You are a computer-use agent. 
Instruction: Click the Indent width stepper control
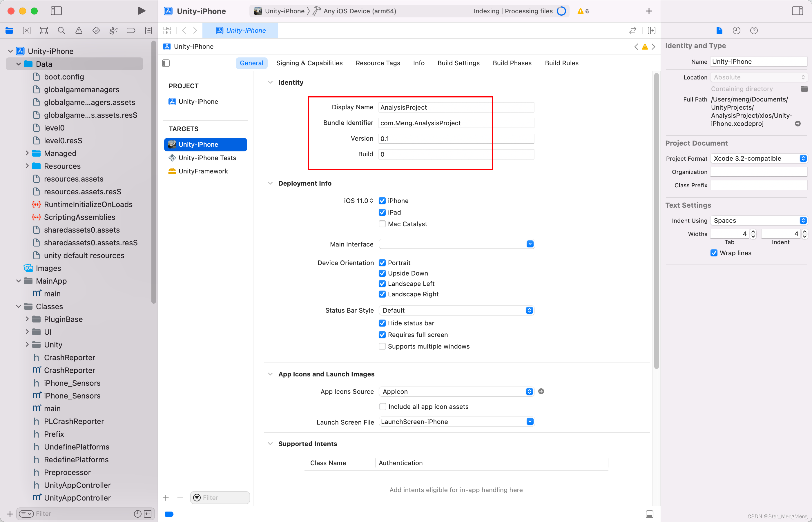click(804, 234)
